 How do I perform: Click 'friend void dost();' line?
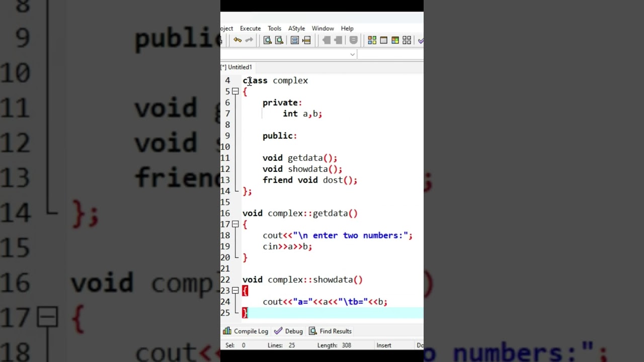pyautogui.click(x=310, y=180)
